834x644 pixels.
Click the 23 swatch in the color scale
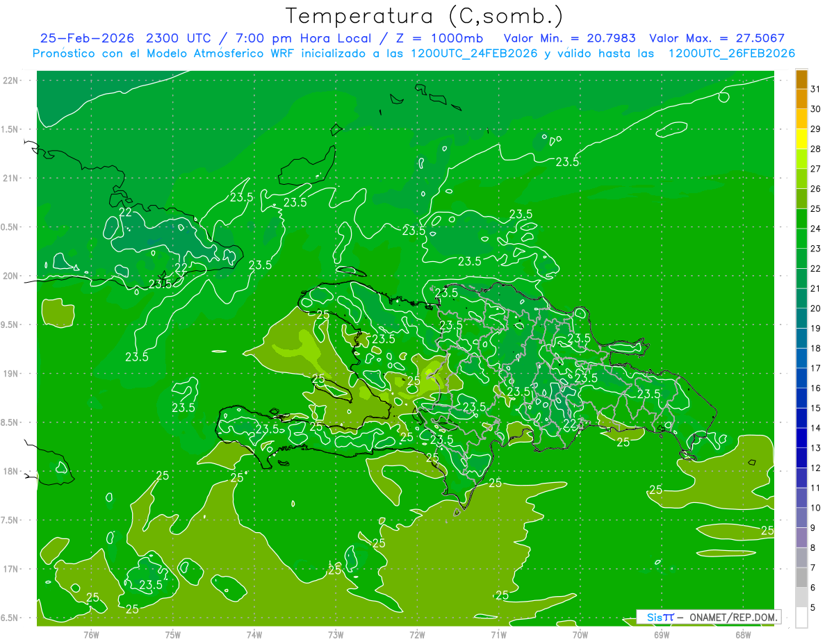801,239
